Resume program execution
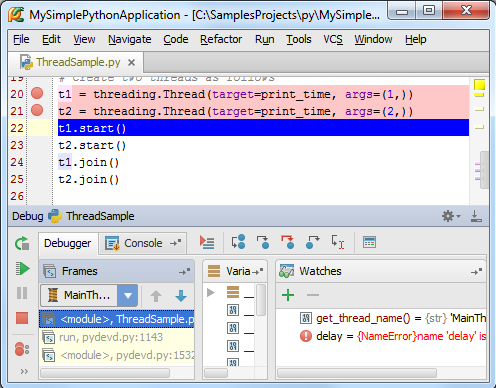The height and width of the screenshot is (388, 496). 22,268
